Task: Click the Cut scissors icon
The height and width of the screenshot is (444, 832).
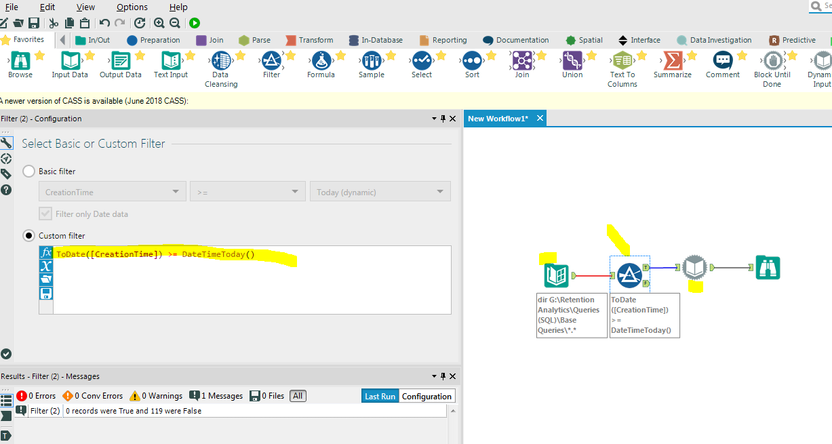Action: (54, 23)
